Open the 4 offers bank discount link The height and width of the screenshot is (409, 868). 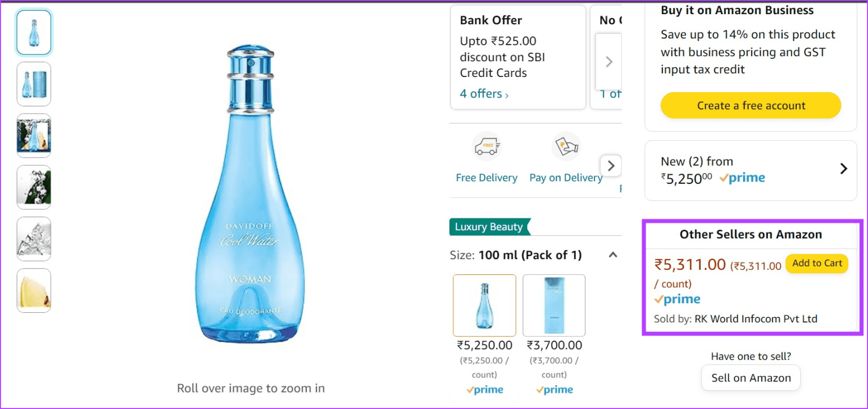tap(480, 93)
